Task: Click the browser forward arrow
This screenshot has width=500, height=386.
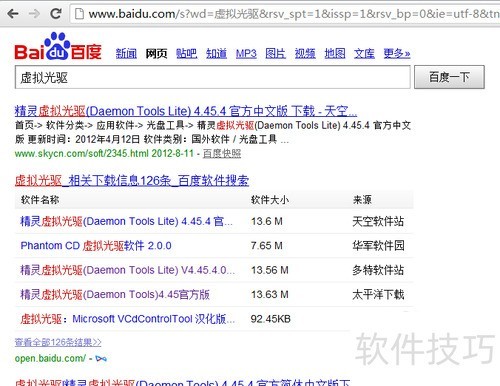Action: click(34, 14)
